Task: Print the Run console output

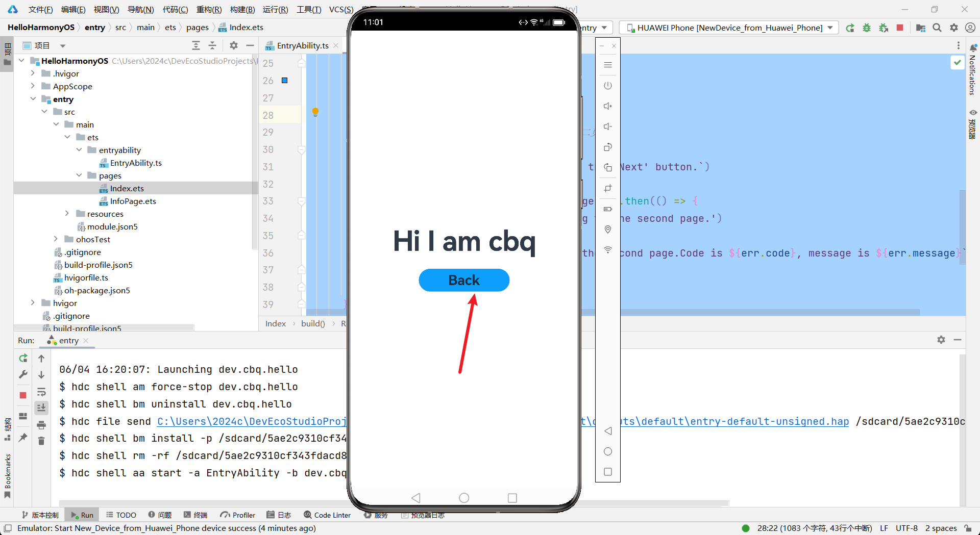Action: click(41, 425)
